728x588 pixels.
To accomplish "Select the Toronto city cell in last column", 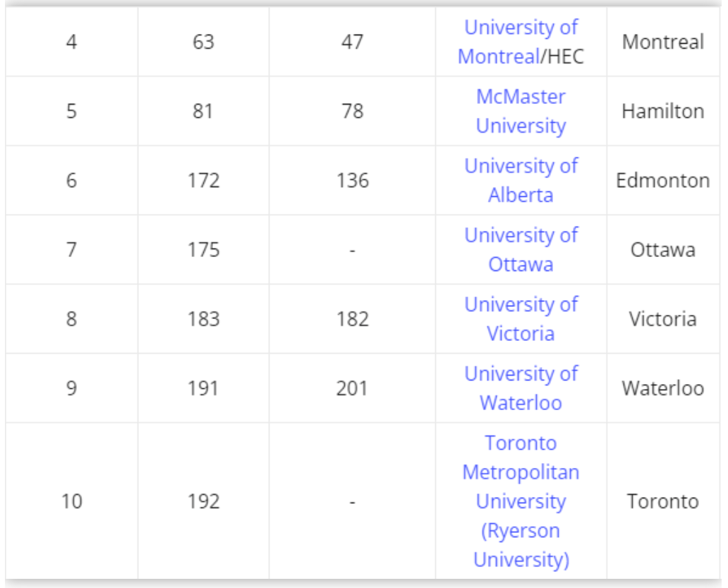I will click(662, 502).
